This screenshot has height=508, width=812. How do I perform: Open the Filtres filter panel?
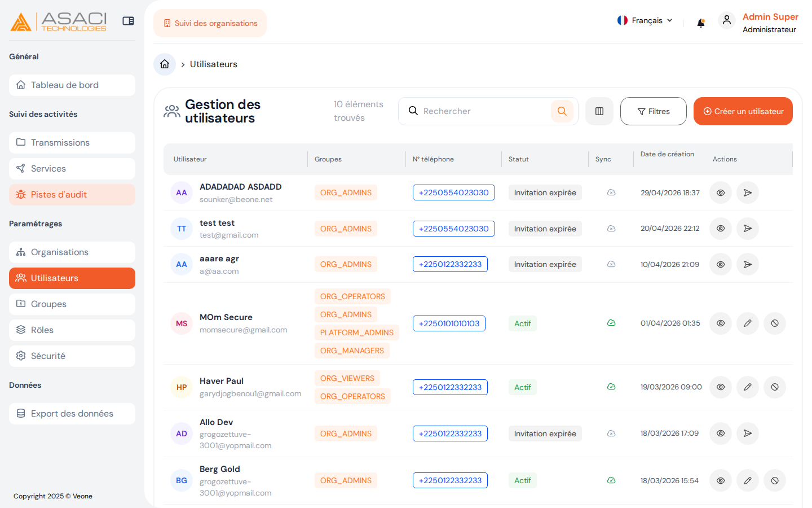[x=654, y=111]
